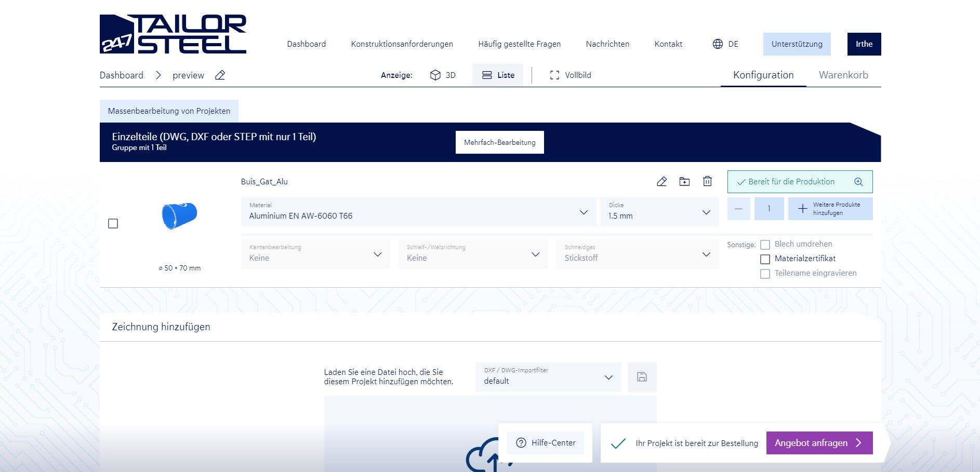Open Konstruktionsanforderungen in the navigation menu
Image resolution: width=980 pixels, height=472 pixels.
[402, 44]
